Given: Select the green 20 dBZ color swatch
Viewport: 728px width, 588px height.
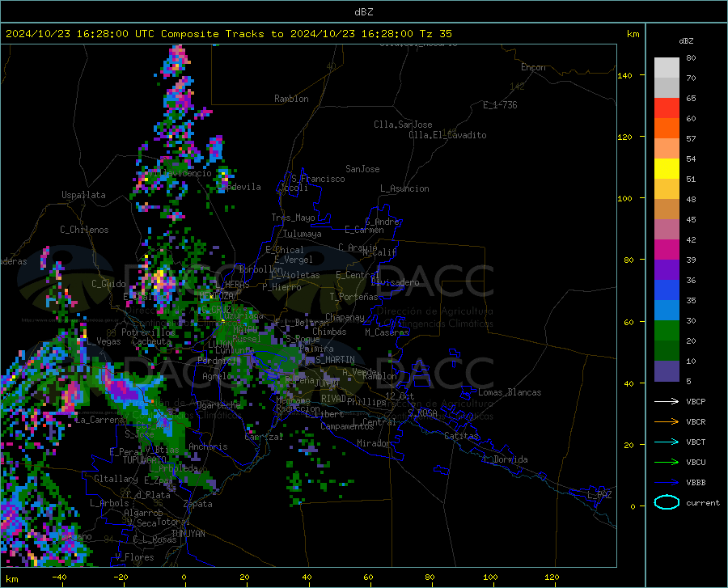Looking at the screenshot, I should 667,331.
